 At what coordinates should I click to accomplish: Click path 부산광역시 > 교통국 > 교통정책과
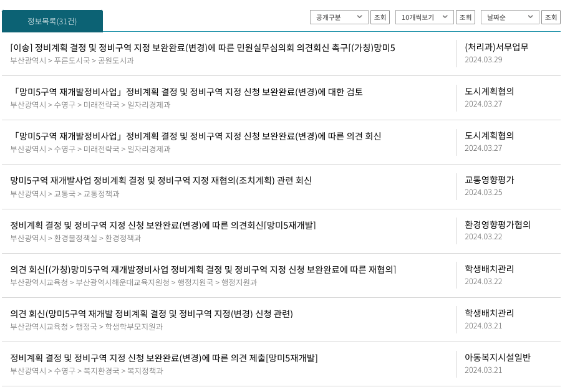click(x=64, y=194)
